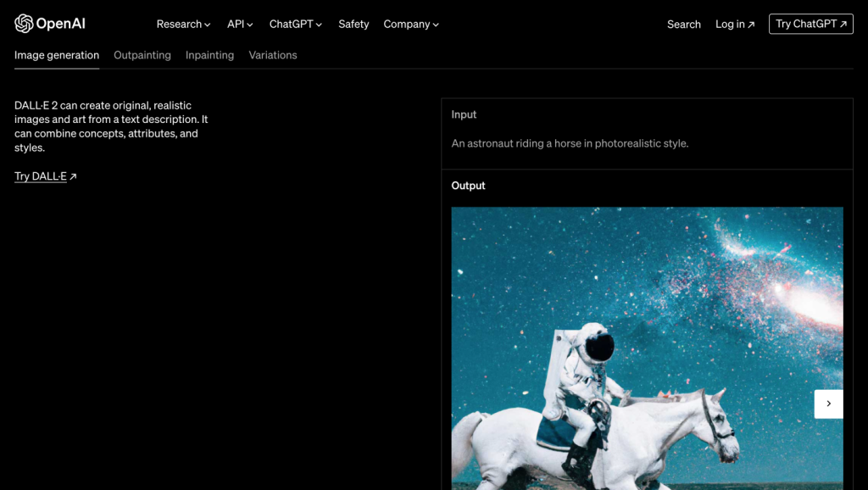Click the arrow icon inside Try ChatGPT button

point(843,24)
